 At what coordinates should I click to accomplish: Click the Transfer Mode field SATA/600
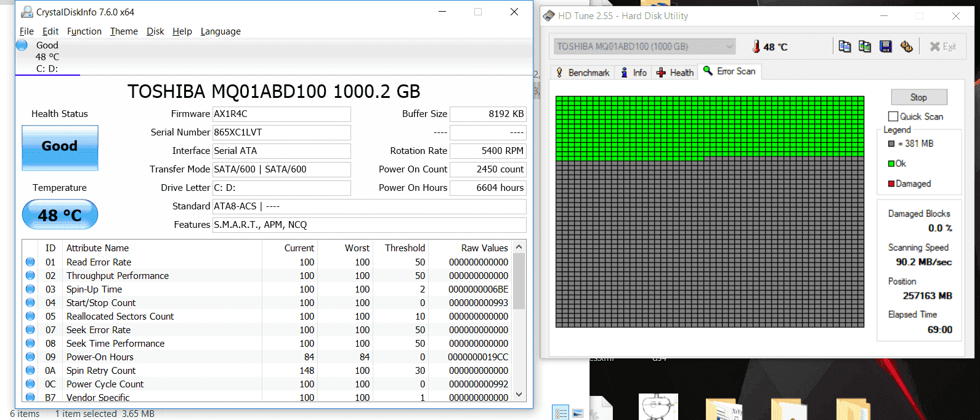[x=281, y=169]
